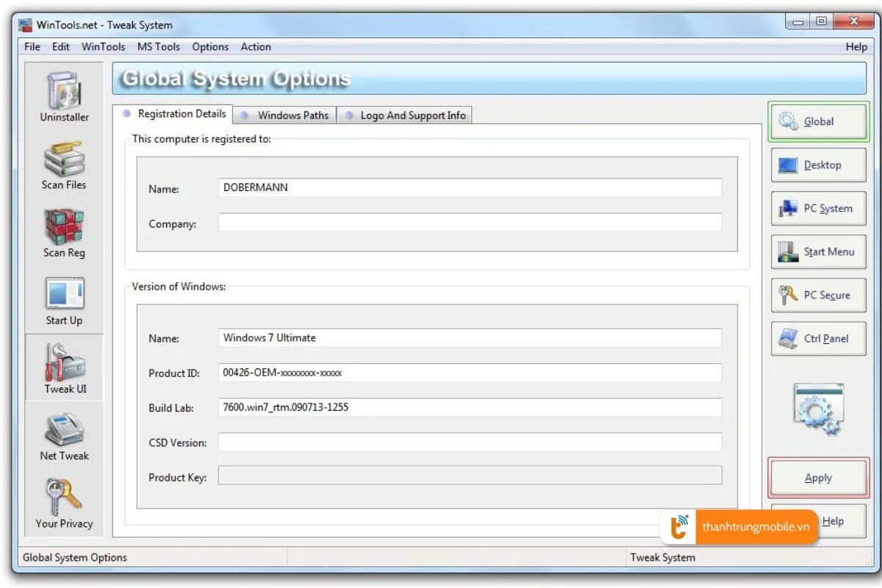Switch to Logo And Support Info tab
The height and width of the screenshot is (588, 882).
[405, 115]
